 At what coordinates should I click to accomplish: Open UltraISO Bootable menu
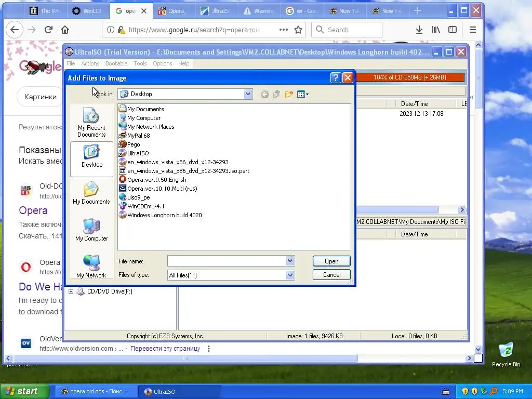116,63
